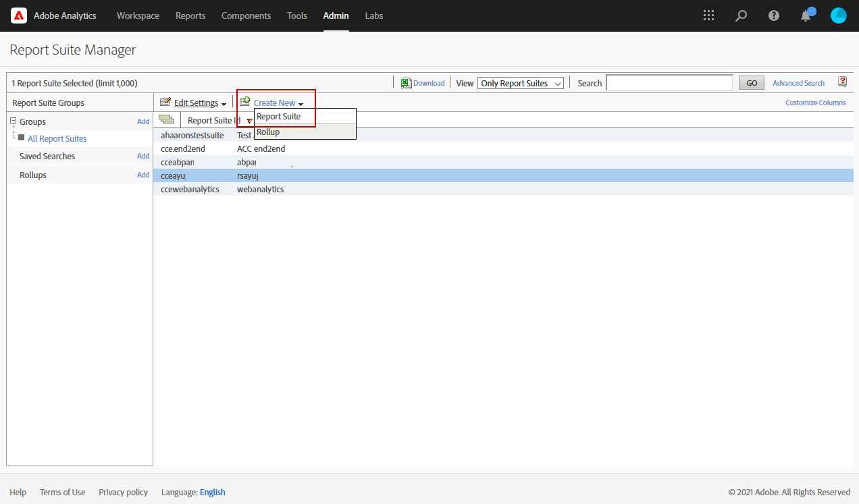859x504 pixels.
Task: Click Add next to Saved Searches
Action: point(143,156)
